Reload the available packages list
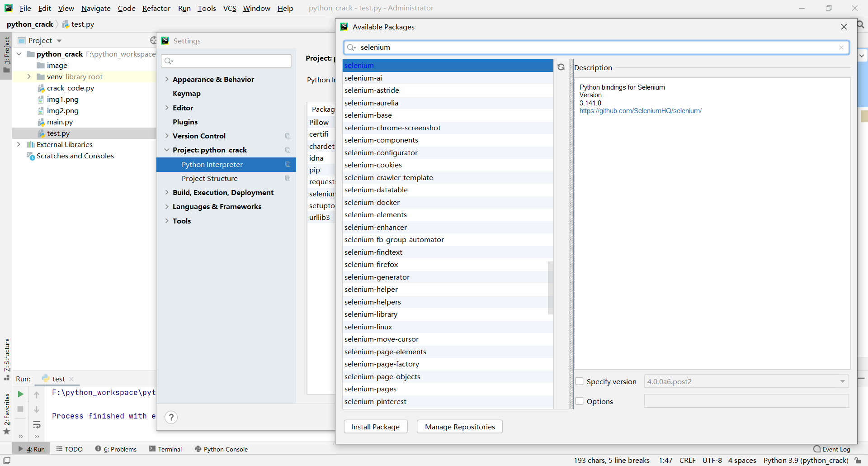 (x=561, y=67)
